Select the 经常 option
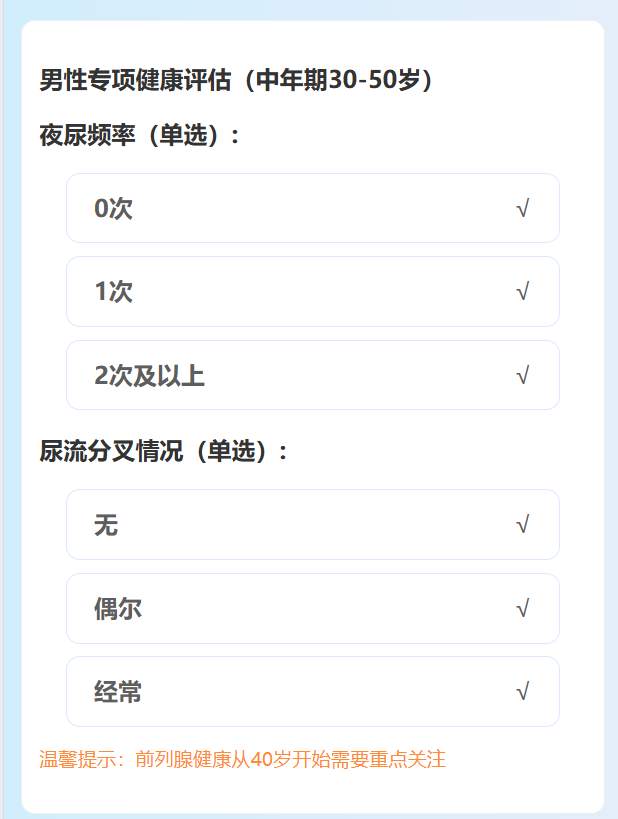The width and height of the screenshot is (618, 819). [x=313, y=692]
